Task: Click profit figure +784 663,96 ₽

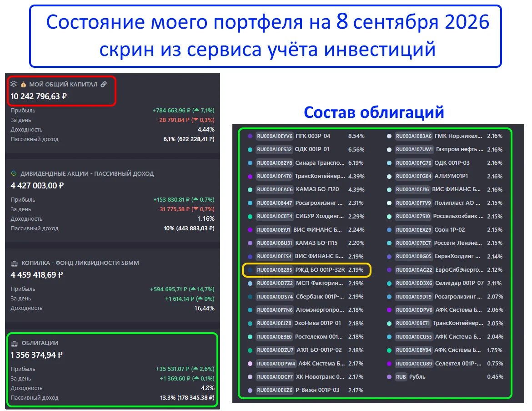Action: point(171,111)
